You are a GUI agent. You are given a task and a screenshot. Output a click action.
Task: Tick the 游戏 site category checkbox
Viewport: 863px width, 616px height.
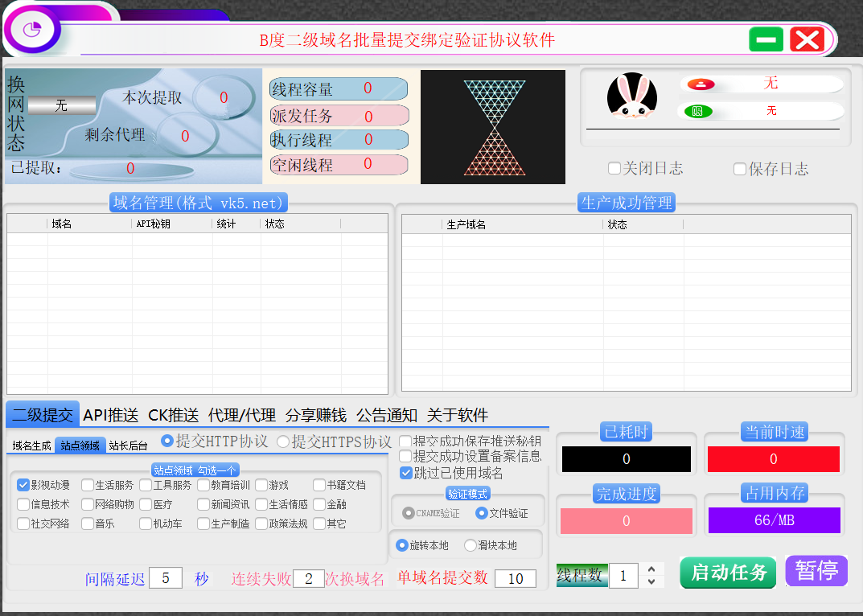[x=261, y=485]
